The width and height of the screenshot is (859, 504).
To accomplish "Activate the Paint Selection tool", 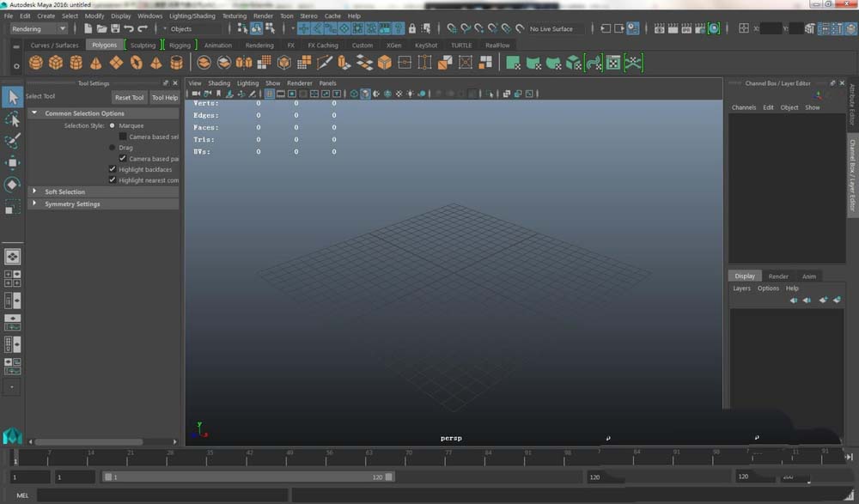I will coord(13,141).
